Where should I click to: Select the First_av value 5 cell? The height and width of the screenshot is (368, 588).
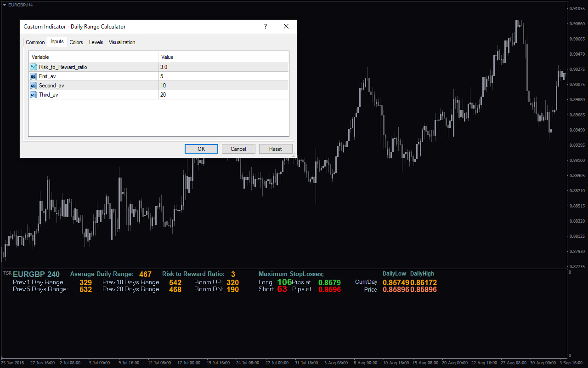(223, 76)
